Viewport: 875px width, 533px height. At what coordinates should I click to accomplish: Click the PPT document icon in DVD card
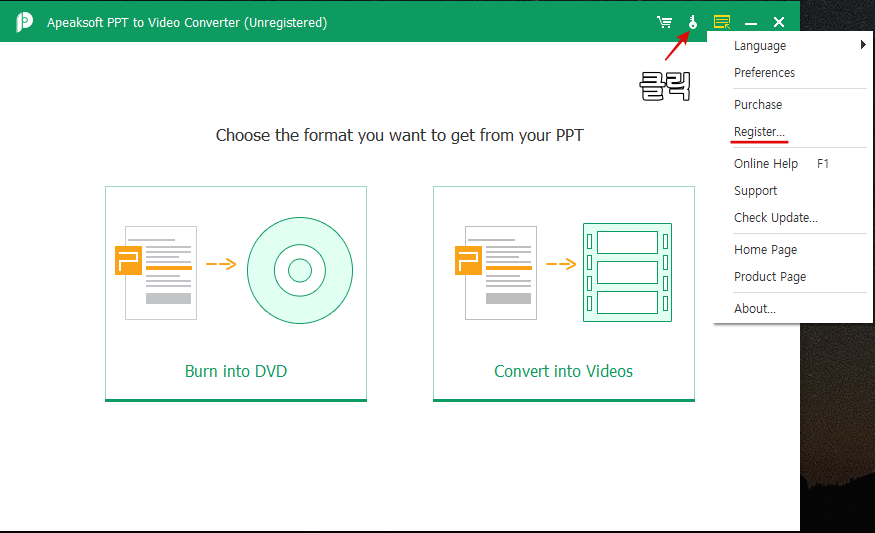click(x=156, y=272)
